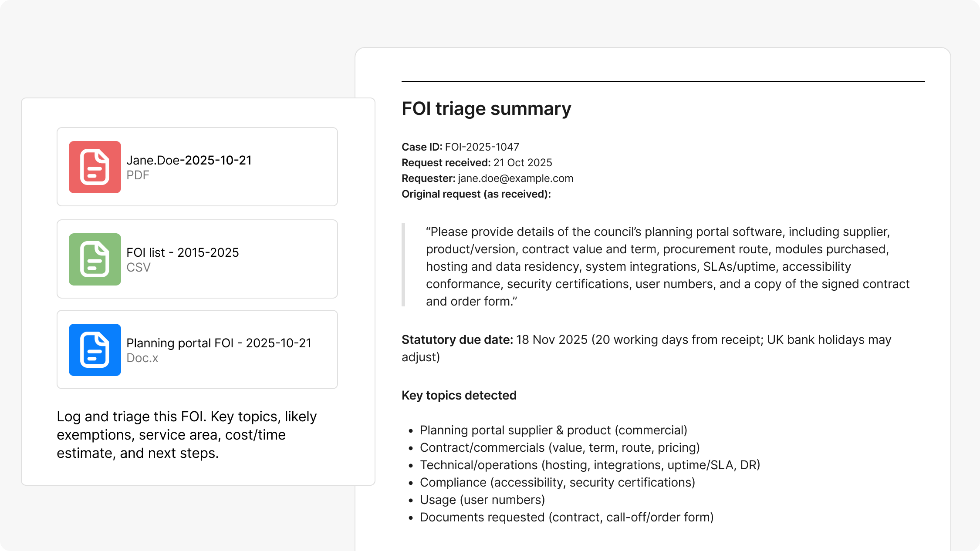Click the green CSV file icon
The height and width of the screenshot is (551, 980).
tap(95, 259)
